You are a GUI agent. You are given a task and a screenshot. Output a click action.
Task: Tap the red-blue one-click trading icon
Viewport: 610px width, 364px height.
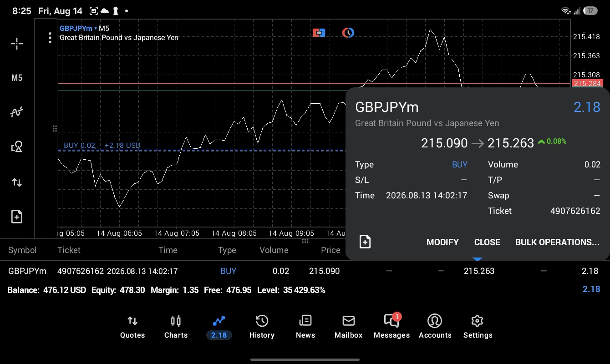[x=319, y=33]
